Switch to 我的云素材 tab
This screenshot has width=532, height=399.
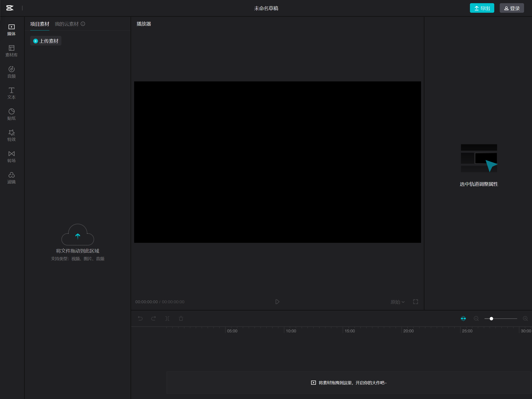point(67,24)
